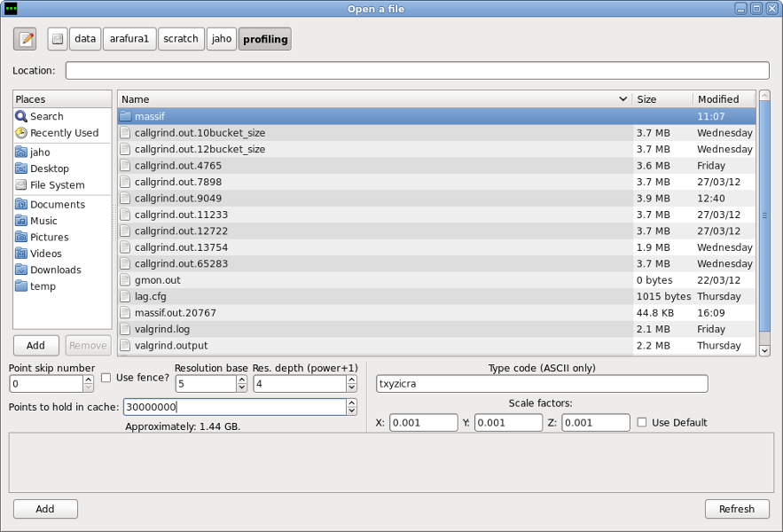Screen dimensions: 783x532
Task: Click the Places panel header
Action: (62, 99)
